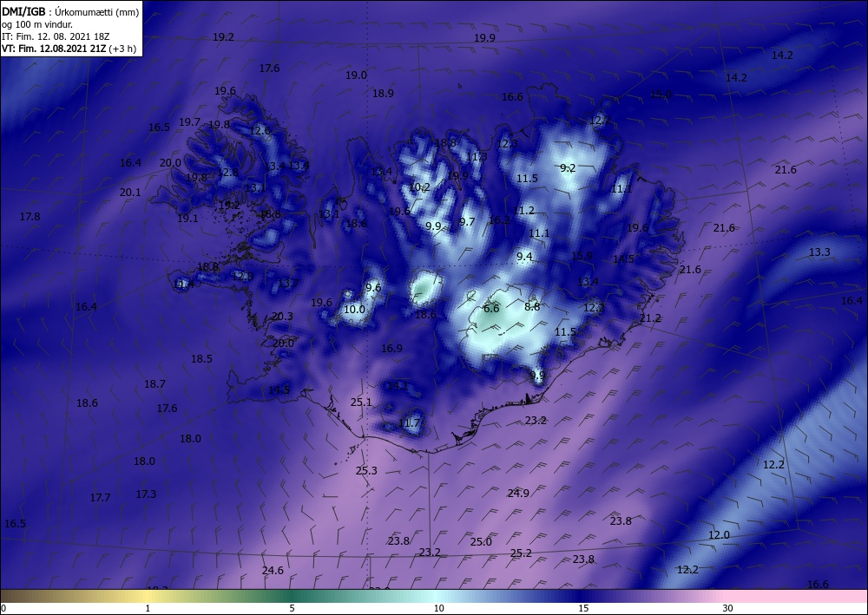The image size is (868, 615).
Task: Click the color scale label "1"
Action: point(148,608)
